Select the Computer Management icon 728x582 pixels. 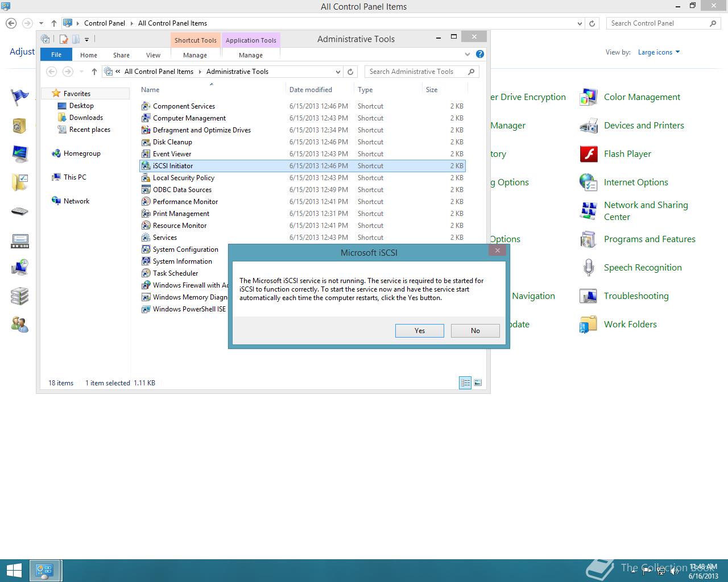146,118
